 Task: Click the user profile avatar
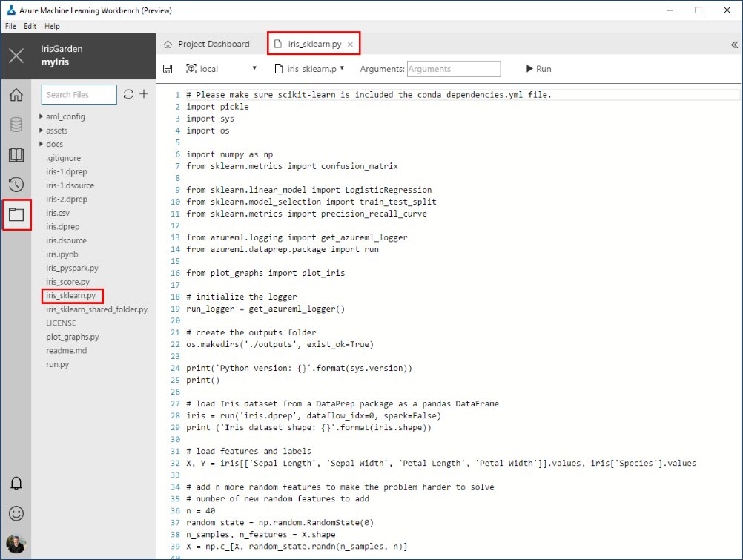[x=16, y=544]
